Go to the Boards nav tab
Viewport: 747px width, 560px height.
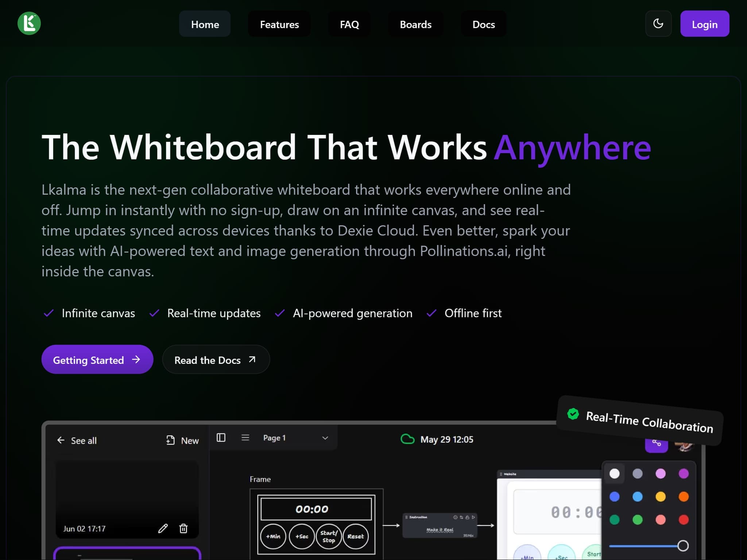tap(415, 24)
